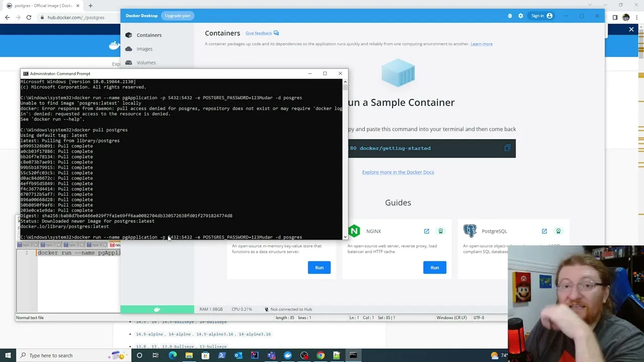Open File Explorer from the taskbar
644x362 pixels.
[x=189, y=355]
